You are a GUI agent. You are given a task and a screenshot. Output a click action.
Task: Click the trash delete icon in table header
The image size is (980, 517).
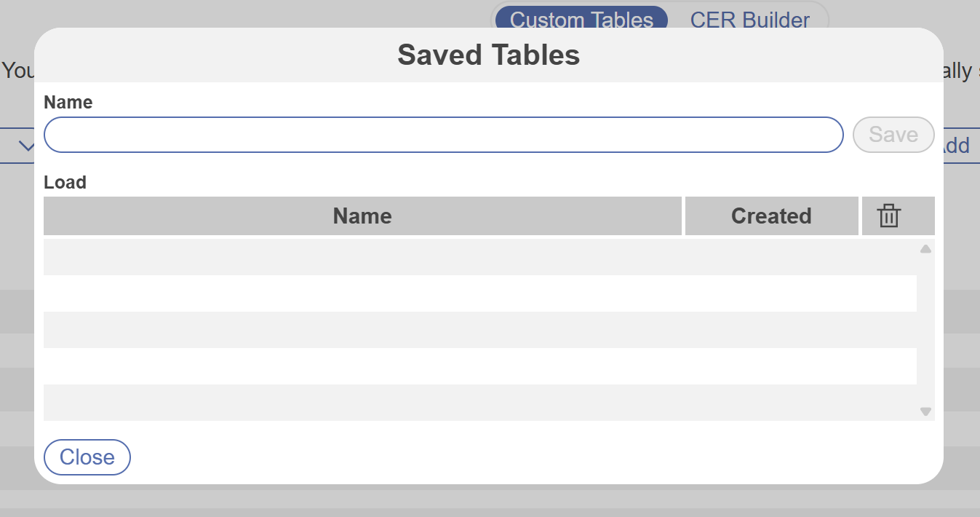889,216
